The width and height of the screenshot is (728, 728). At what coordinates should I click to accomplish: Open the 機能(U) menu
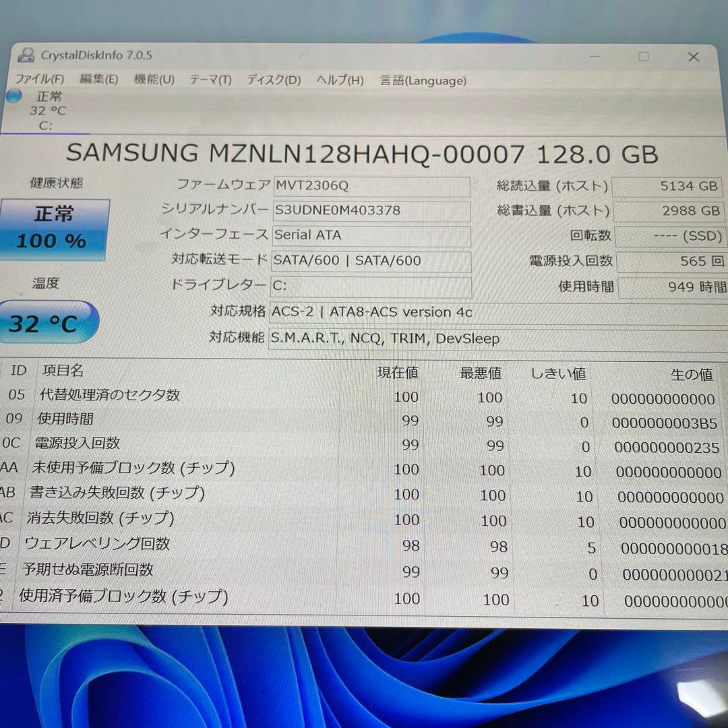[x=153, y=80]
